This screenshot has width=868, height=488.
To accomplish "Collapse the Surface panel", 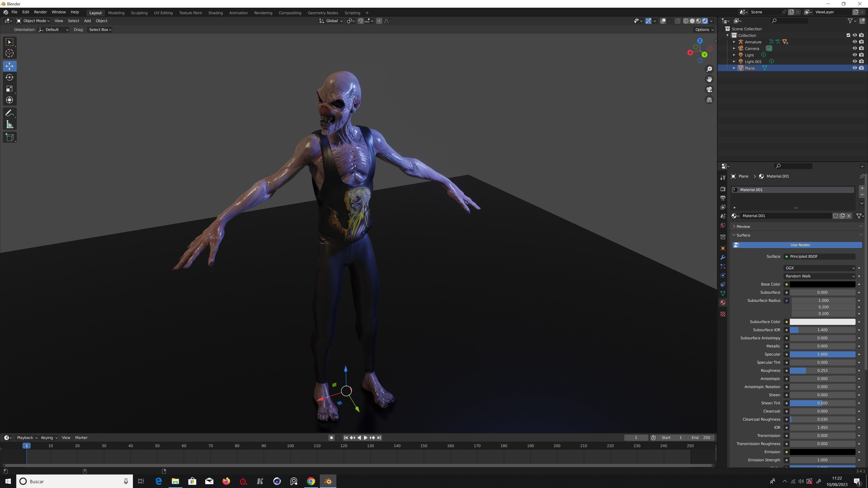I will click(743, 235).
